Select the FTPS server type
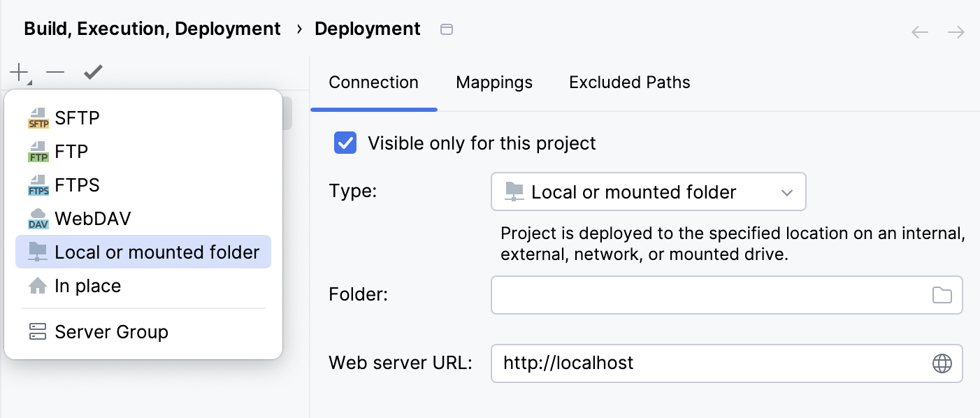The width and height of the screenshot is (980, 418). (x=75, y=185)
